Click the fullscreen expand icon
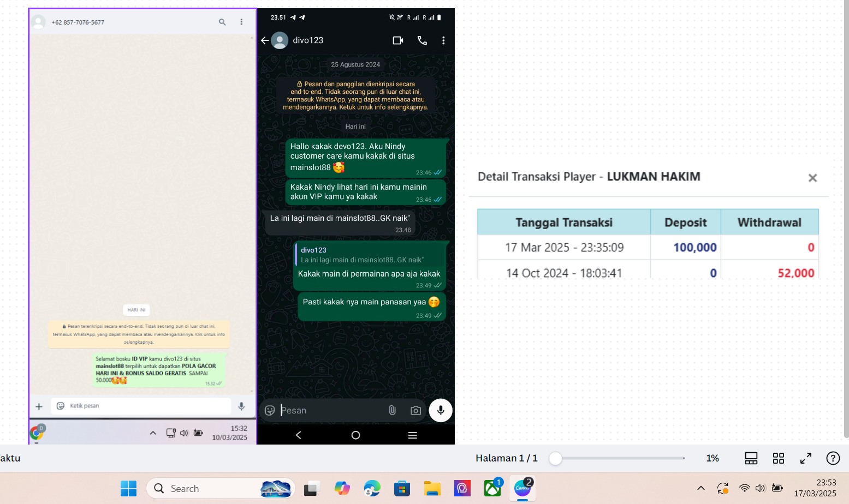 tap(806, 458)
